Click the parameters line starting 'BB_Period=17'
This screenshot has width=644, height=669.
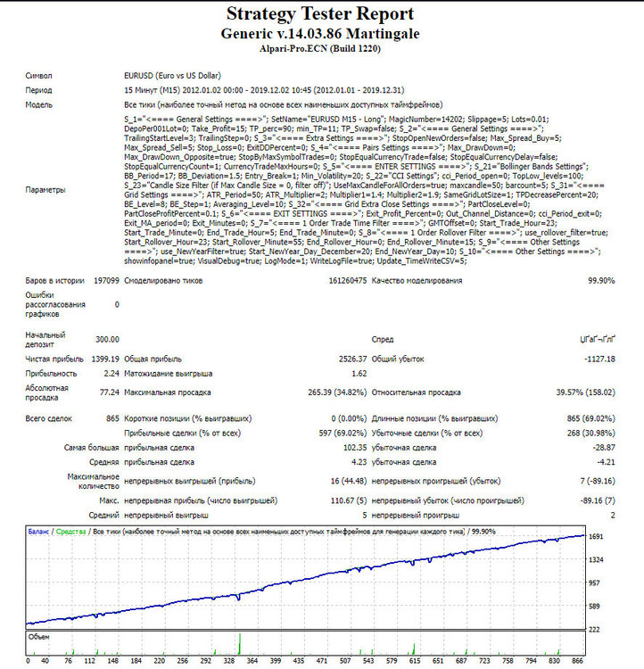[354, 176]
